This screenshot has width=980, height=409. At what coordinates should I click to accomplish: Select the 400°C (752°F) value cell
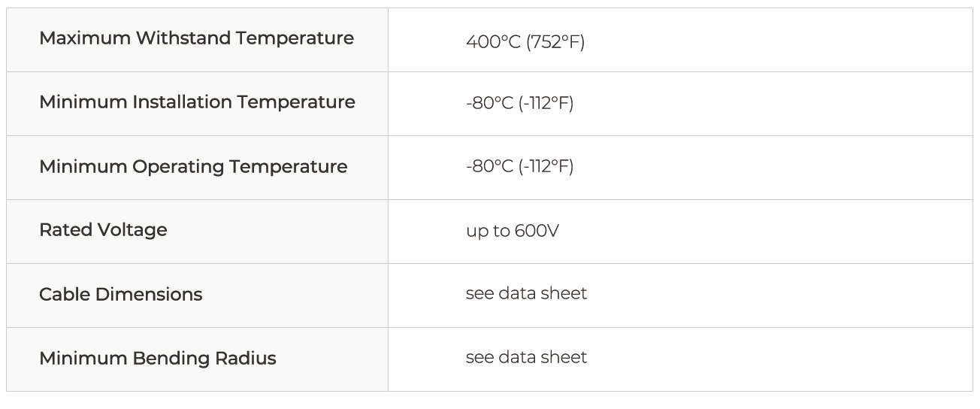525,42
